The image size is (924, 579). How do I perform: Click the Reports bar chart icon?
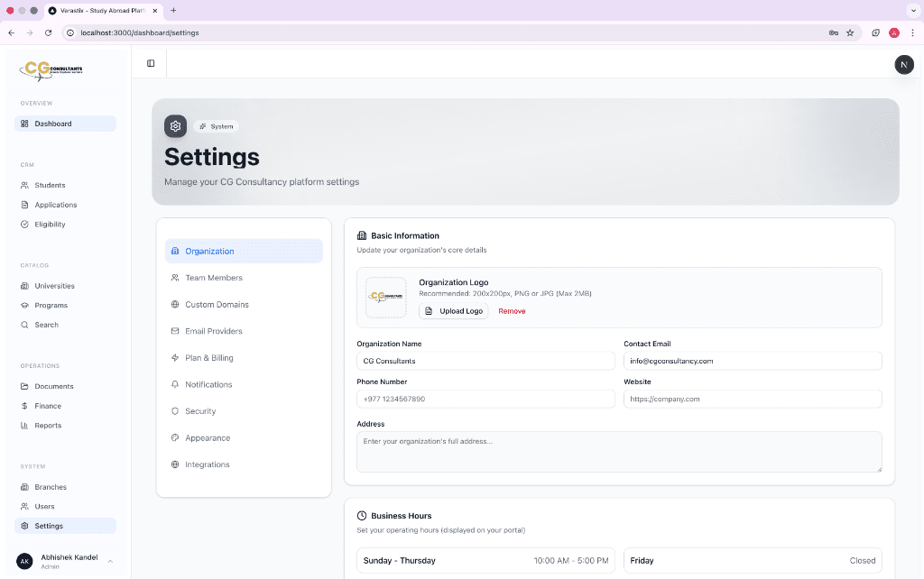pyautogui.click(x=25, y=426)
